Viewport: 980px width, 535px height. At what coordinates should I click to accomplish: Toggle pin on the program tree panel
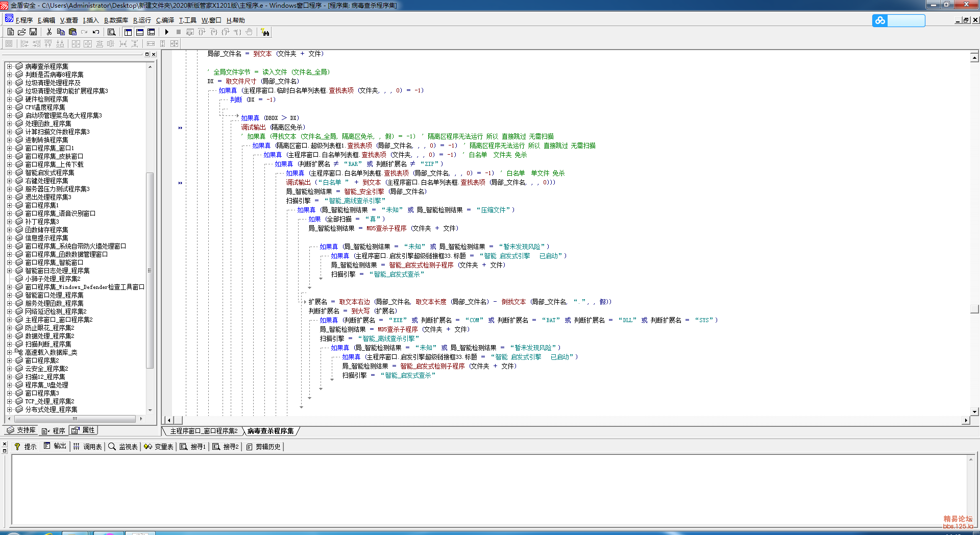coord(147,54)
